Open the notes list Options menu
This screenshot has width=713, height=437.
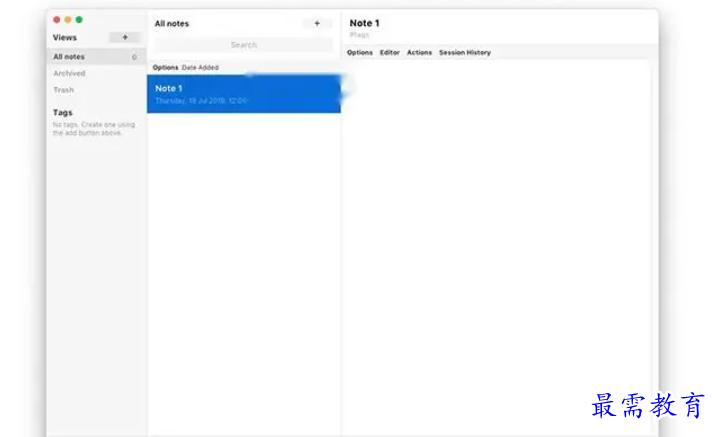[166, 67]
